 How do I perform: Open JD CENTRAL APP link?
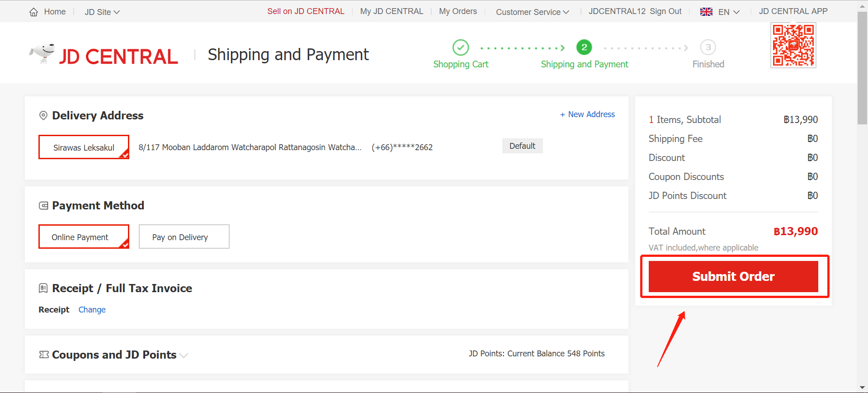[x=793, y=11]
